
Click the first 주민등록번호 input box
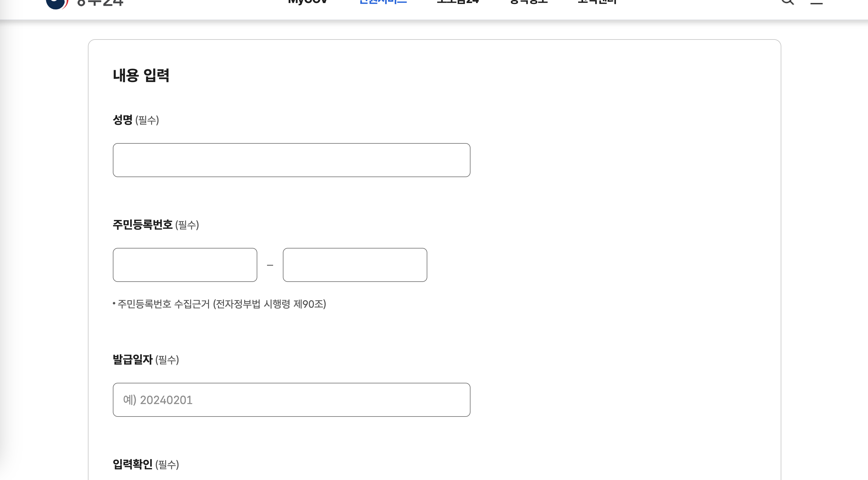(x=185, y=265)
